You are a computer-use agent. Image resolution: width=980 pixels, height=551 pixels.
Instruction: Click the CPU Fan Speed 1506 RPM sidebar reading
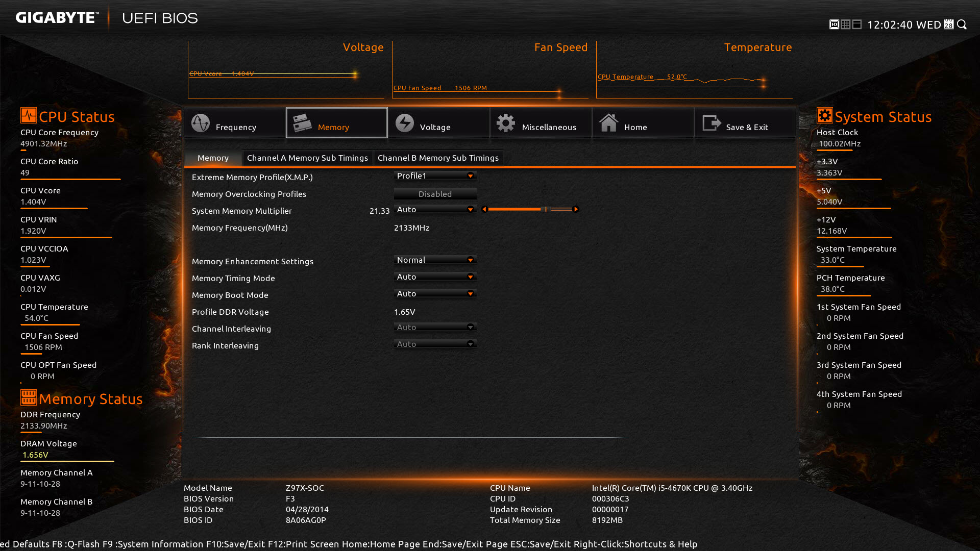(x=43, y=347)
